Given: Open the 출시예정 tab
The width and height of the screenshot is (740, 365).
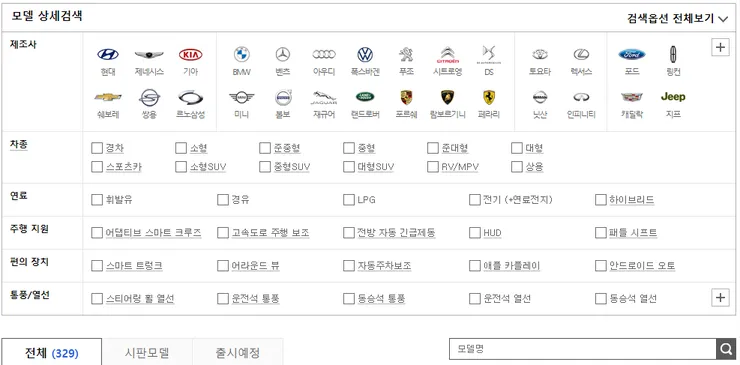Looking at the screenshot, I should point(238,352).
